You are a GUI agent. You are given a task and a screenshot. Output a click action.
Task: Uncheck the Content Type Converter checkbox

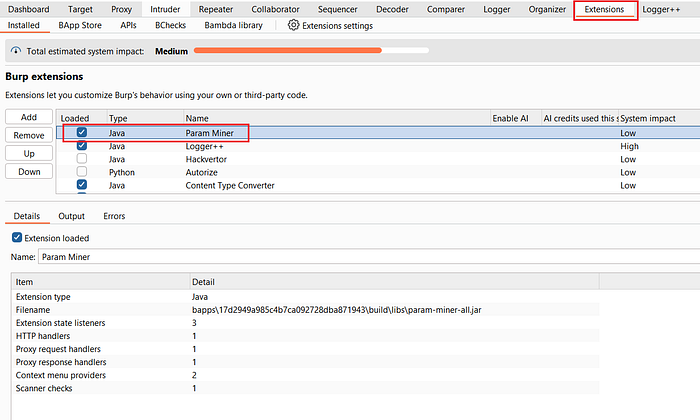(x=82, y=185)
